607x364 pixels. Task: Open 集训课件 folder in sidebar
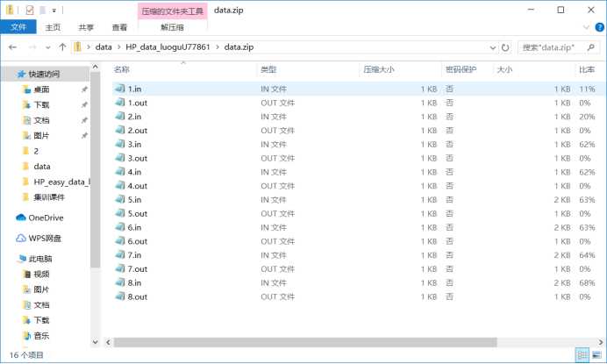[x=49, y=197]
